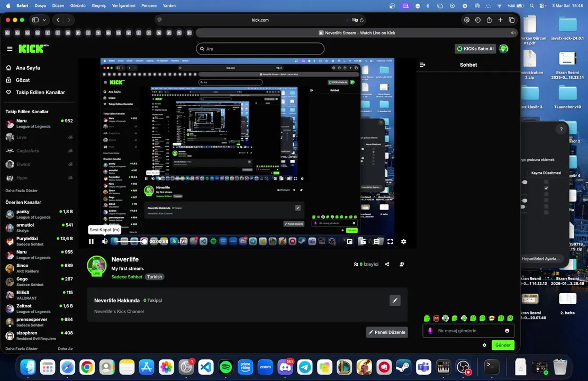Open a new Safari tab with plus
The width and height of the screenshot is (588, 381).
(500, 20)
